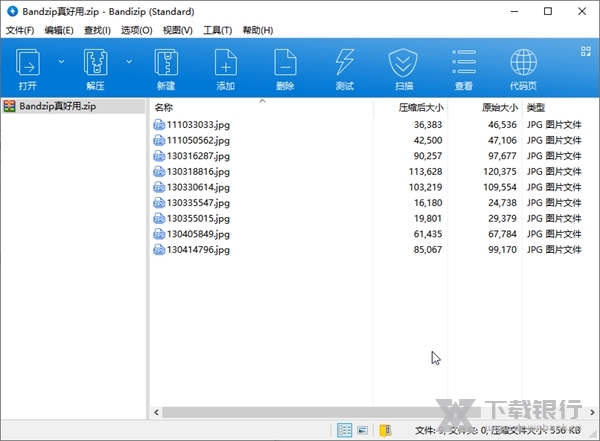Click the 新建 (New archive) toolbar icon

(x=166, y=65)
